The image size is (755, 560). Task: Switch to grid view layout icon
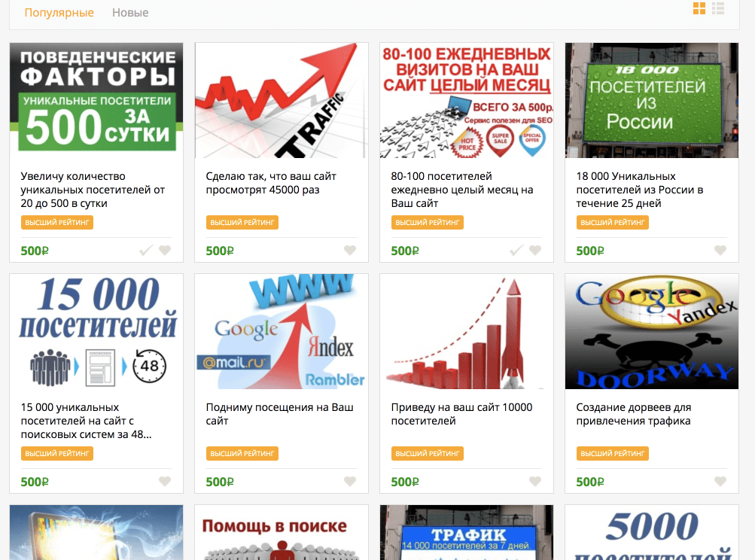699,8
